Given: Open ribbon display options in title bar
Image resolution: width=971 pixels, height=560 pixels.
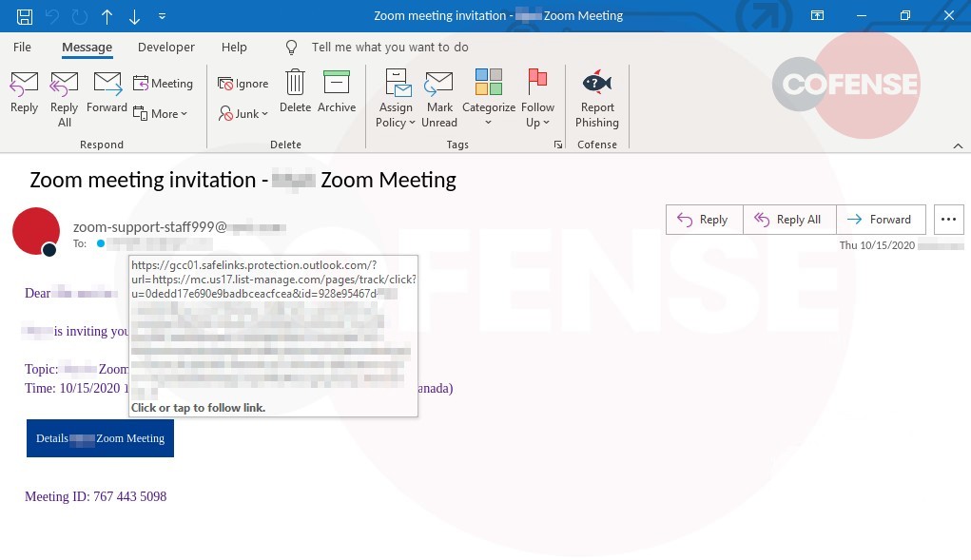Looking at the screenshot, I should point(818,16).
